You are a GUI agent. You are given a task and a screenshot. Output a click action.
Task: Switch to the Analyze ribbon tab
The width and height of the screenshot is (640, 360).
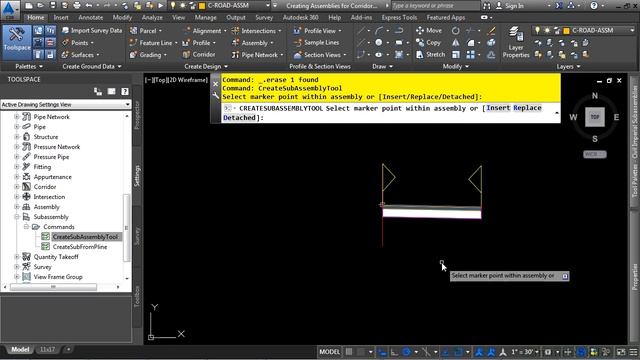pos(152,18)
